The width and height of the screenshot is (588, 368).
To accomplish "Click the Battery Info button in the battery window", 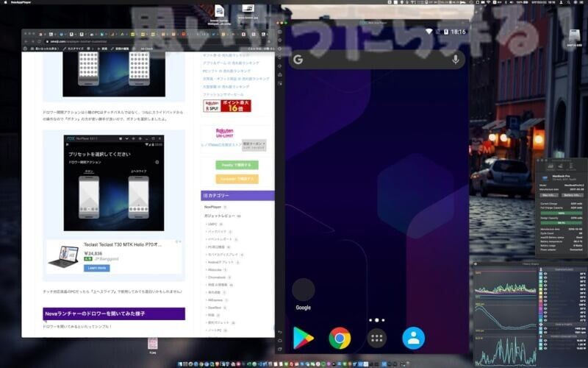I will click(573, 195).
